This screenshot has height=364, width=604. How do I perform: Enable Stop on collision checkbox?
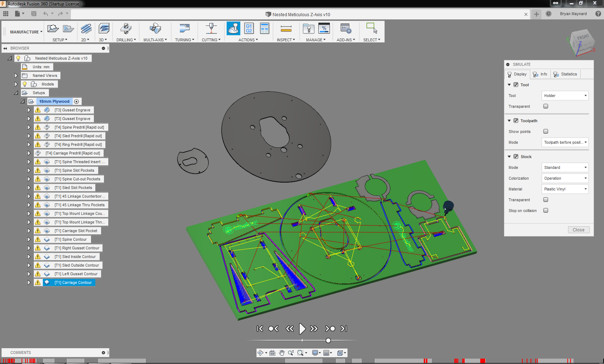click(546, 211)
